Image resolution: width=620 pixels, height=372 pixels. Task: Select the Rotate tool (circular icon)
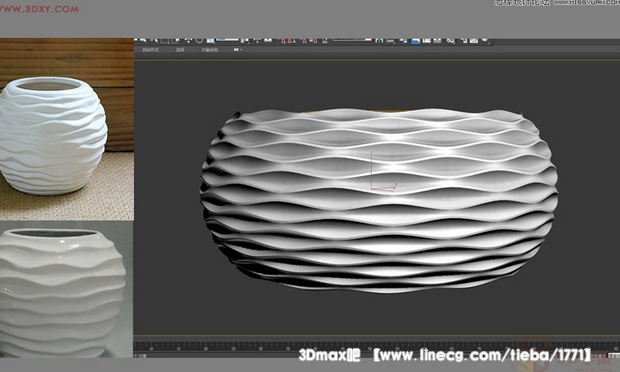click(199, 40)
